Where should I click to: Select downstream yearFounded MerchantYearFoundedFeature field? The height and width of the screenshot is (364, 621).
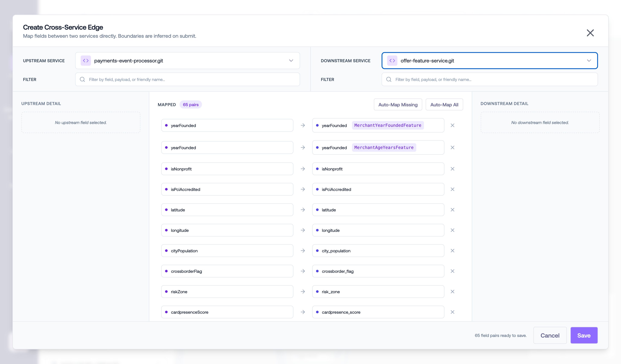click(x=378, y=125)
